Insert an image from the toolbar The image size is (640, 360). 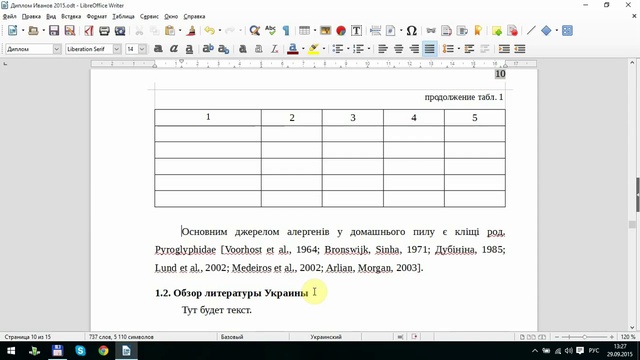[x=325, y=31]
